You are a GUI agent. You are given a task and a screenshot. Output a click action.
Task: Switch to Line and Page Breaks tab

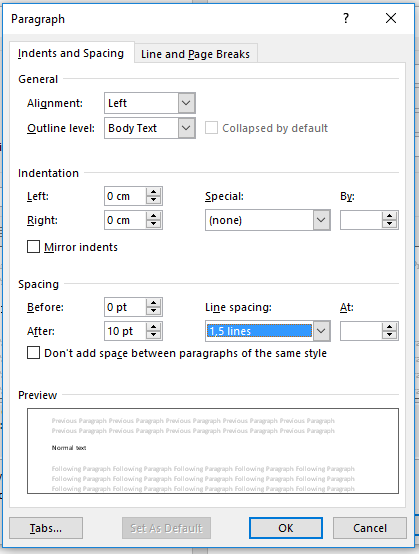click(x=195, y=54)
